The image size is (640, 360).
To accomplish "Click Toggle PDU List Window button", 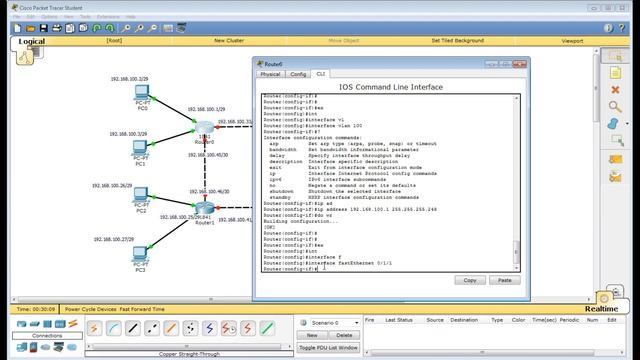I will (x=328, y=347).
